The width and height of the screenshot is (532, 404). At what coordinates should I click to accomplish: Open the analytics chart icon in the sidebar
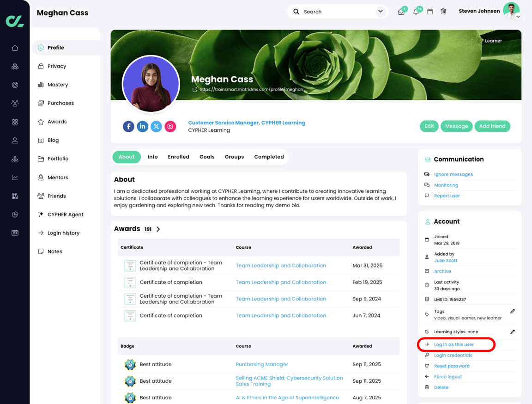pyautogui.click(x=14, y=177)
